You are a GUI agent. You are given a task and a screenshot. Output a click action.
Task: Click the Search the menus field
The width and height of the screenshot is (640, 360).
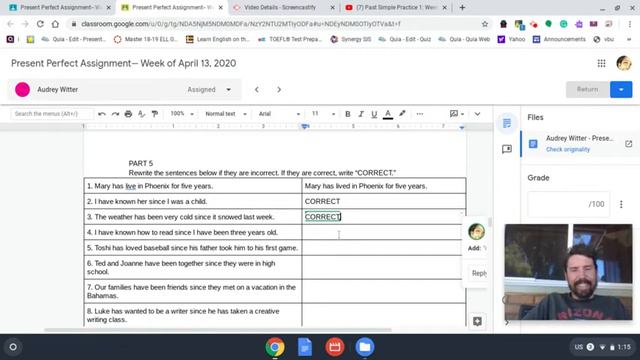(x=52, y=114)
